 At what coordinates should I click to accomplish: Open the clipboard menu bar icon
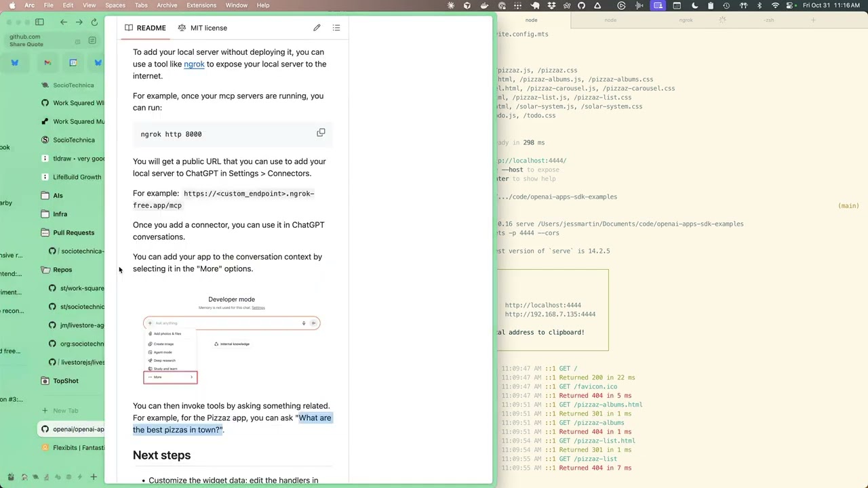click(x=710, y=5)
